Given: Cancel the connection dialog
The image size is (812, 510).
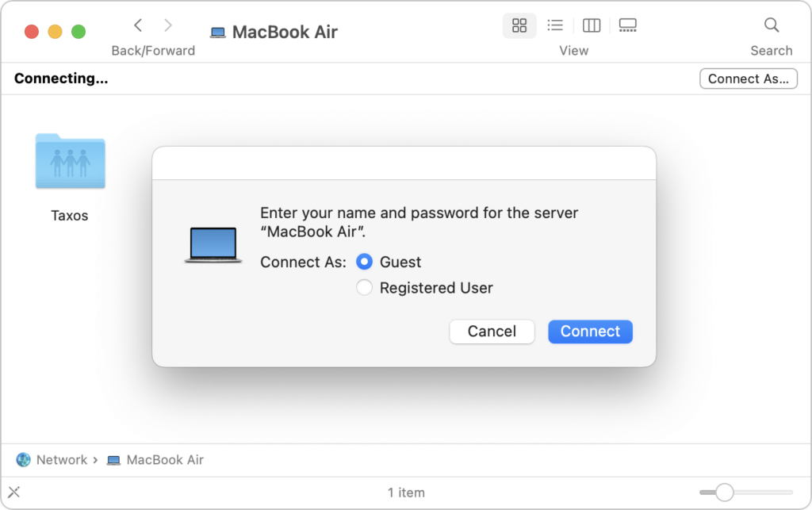Looking at the screenshot, I should [x=492, y=332].
